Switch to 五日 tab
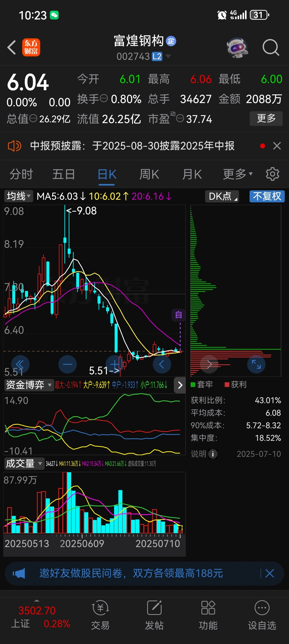The image size is (289, 644). click(x=64, y=174)
